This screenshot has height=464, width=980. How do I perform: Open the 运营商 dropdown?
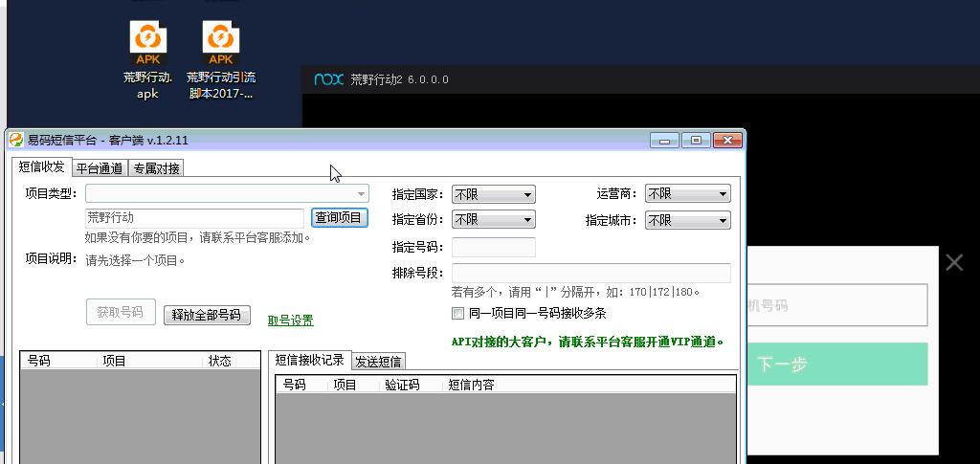click(x=687, y=195)
